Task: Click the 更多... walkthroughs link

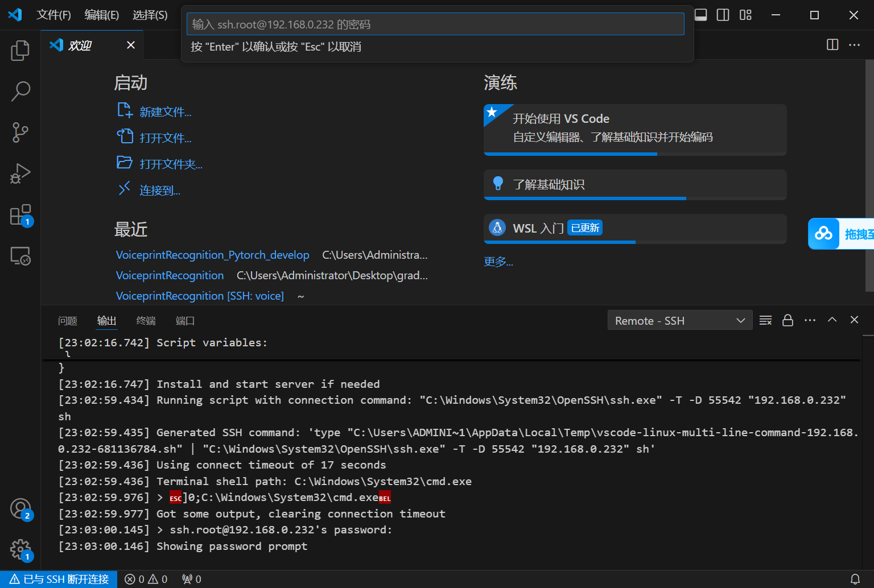Action: pyautogui.click(x=498, y=262)
